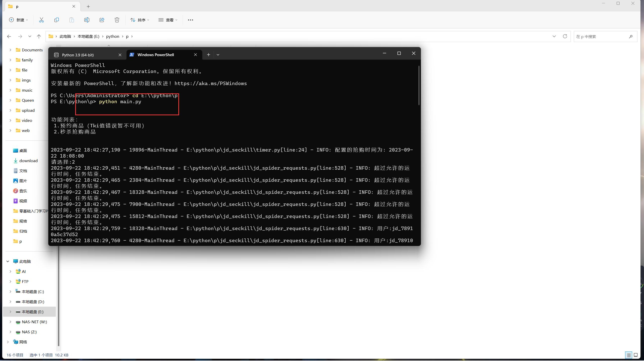Select the Queen folder in sidebar
This screenshot has width=644, height=361.
(28, 100)
